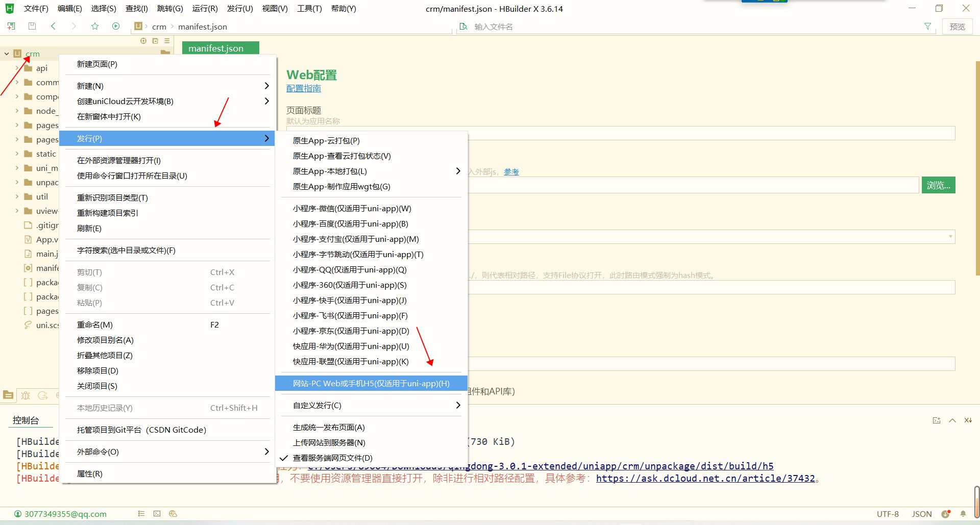Open the 运行(R) menu
The width and height of the screenshot is (980, 525).
tap(205, 9)
